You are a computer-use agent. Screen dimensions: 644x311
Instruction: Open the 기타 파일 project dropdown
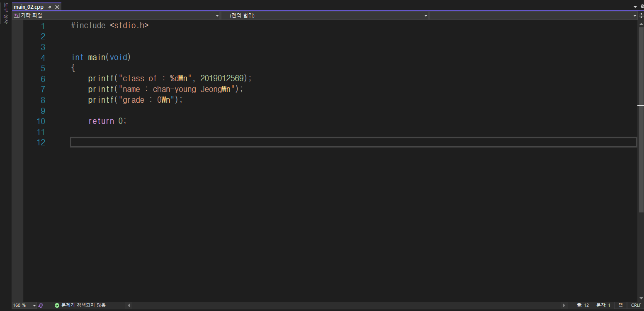[116, 16]
